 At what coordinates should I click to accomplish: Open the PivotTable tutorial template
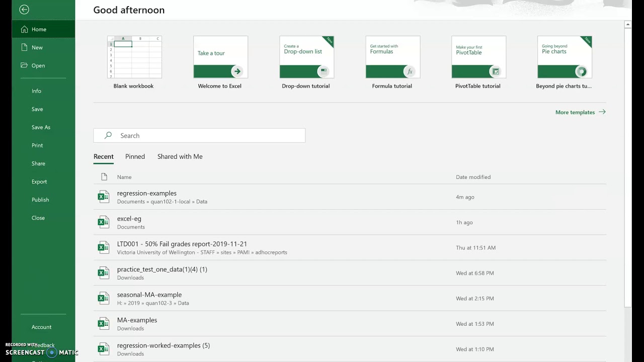(478, 63)
